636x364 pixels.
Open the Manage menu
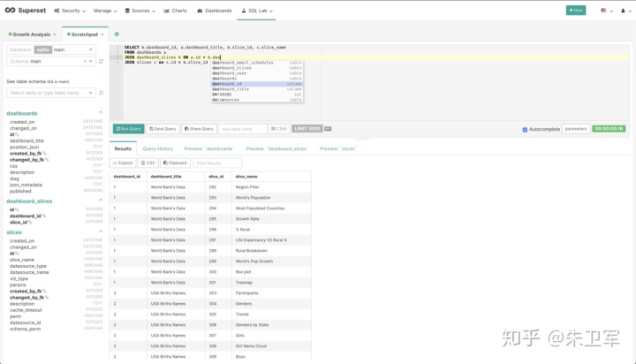point(105,11)
